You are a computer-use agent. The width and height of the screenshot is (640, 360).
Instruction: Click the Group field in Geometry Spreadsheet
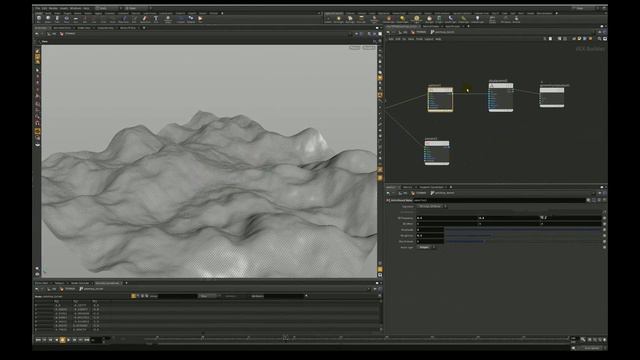[178, 296]
